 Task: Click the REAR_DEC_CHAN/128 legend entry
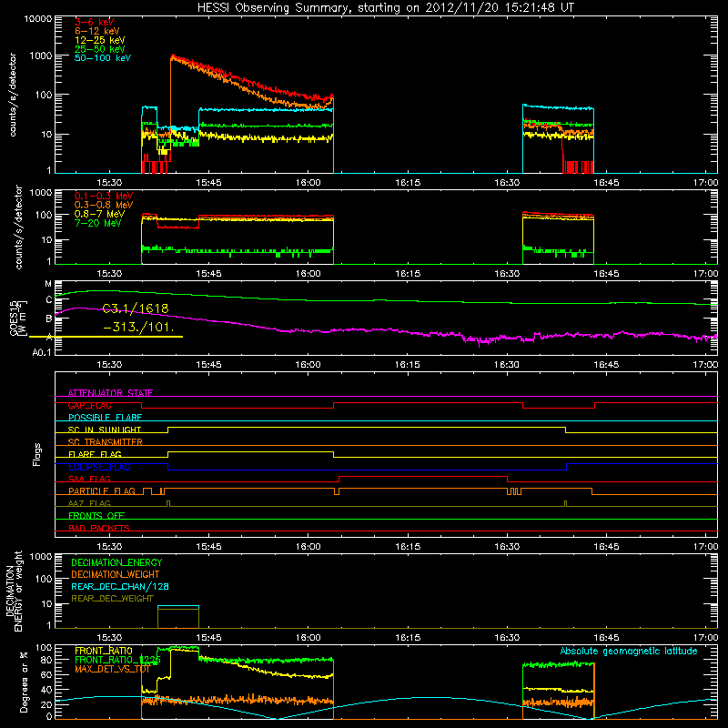tap(120, 586)
